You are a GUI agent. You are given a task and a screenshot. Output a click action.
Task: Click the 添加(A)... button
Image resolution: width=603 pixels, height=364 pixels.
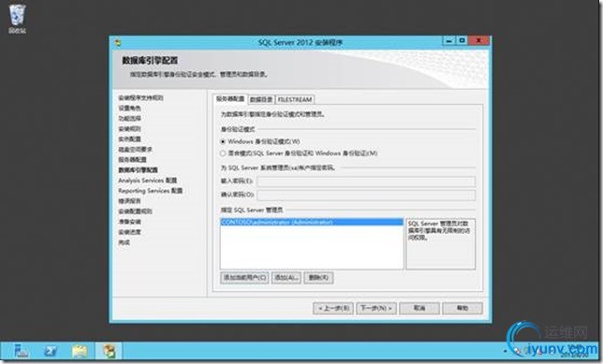click(287, 278)
